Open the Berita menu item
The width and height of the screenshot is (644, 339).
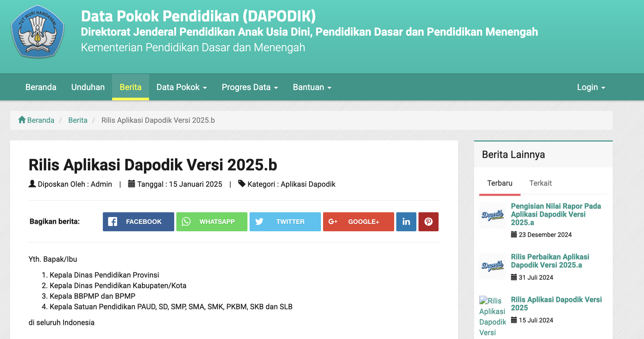pyautogui.click(x=130, y=87)
